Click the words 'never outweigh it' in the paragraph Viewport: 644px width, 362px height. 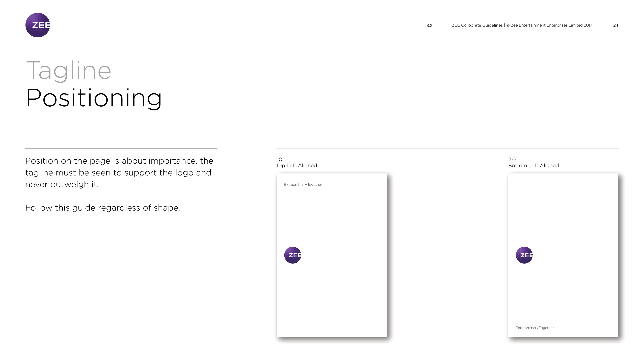(x=62, y=184)
